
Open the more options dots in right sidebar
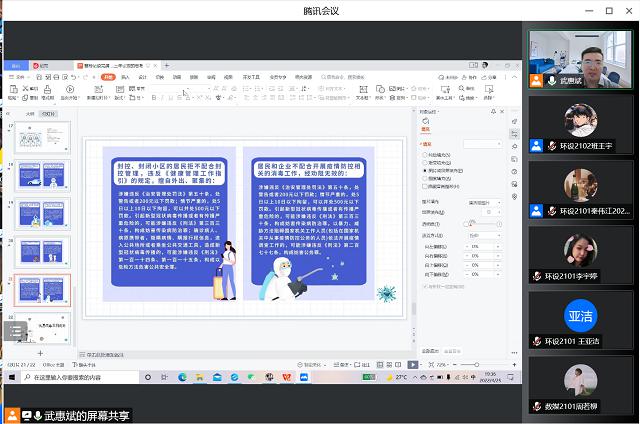pos(514,353)
